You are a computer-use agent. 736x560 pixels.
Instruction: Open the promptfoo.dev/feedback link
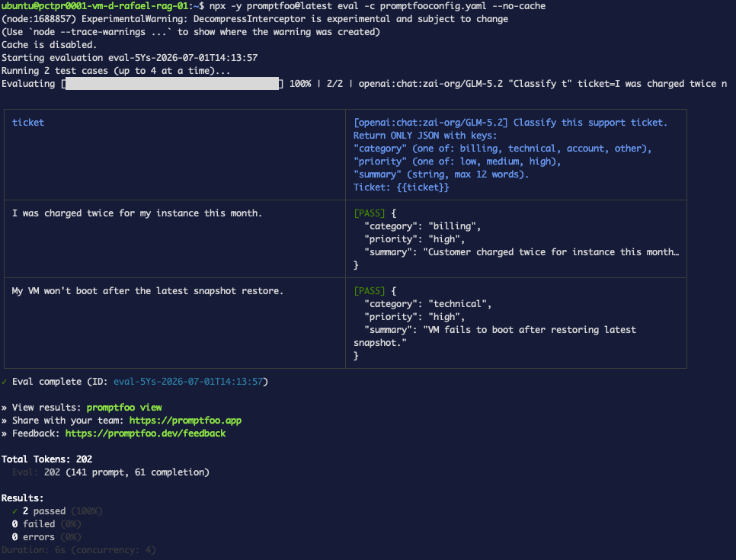click(146, 434)
